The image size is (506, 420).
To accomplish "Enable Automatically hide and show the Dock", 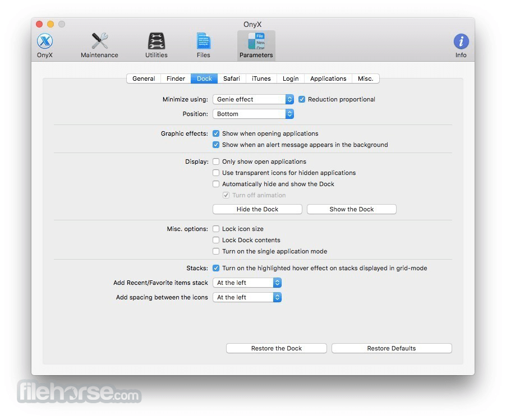I will click(x=216, y=184).
